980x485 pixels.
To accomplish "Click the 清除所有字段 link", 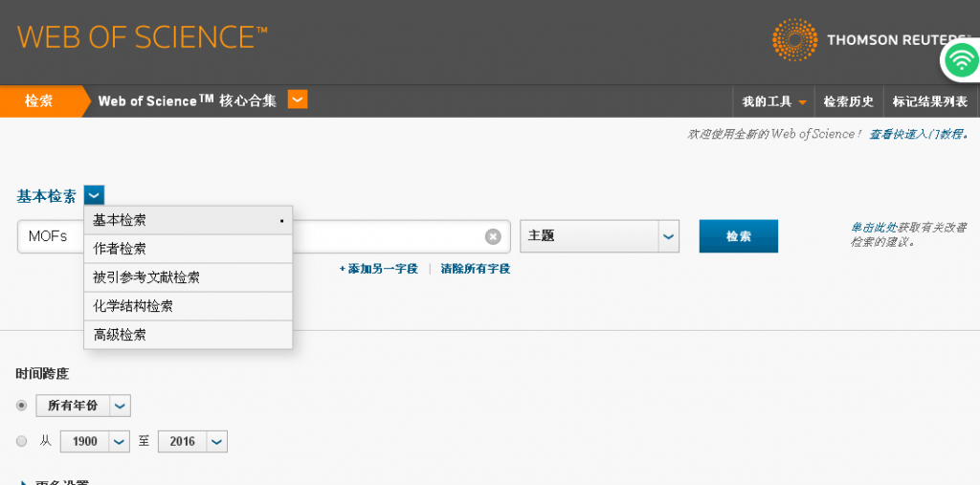I will 476,269.
